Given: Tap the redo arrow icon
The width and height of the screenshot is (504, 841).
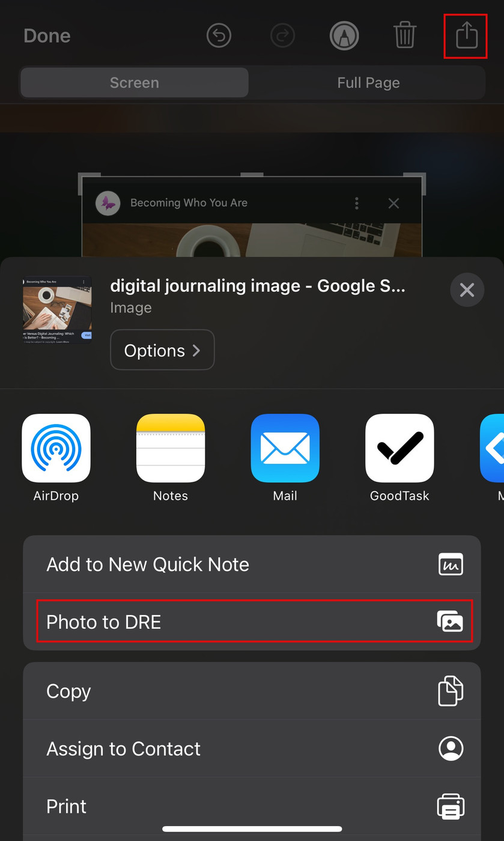Looking at the screenshot, I should (x=282, y=35).
